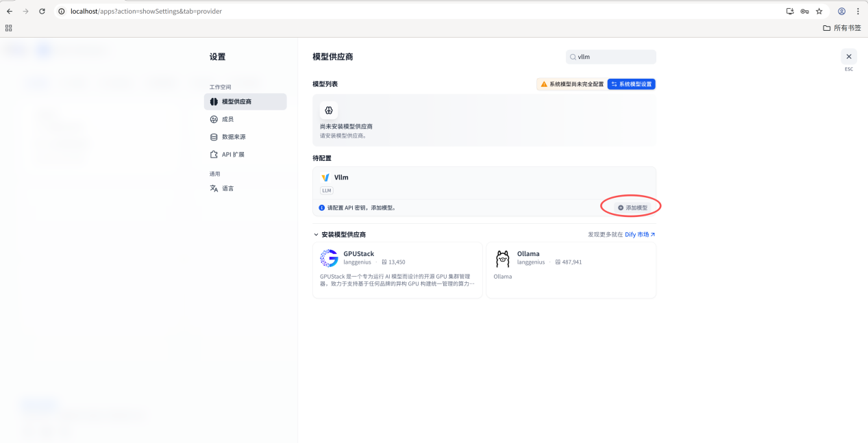
Task: Click the 添加模型 button
Action: [632, 207]
